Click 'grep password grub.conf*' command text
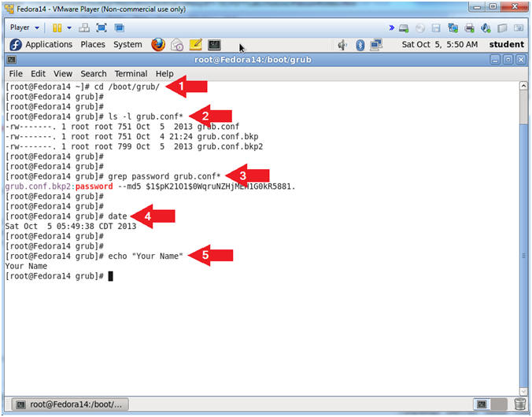Image resolution: width=532 pixels, height=417 pixels. (164, 176)
